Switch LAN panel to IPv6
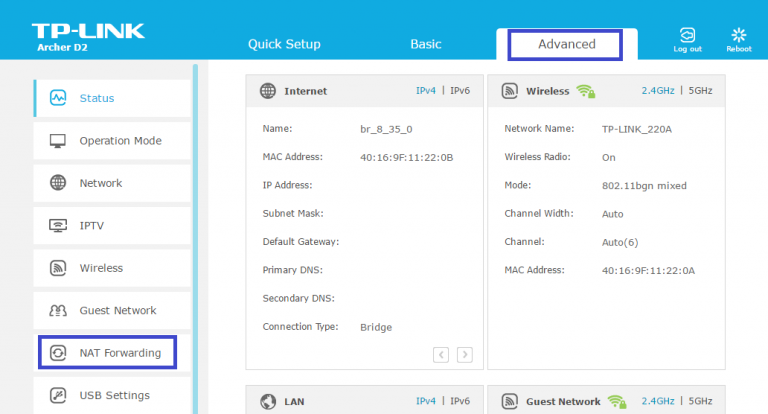 (461, 402)
